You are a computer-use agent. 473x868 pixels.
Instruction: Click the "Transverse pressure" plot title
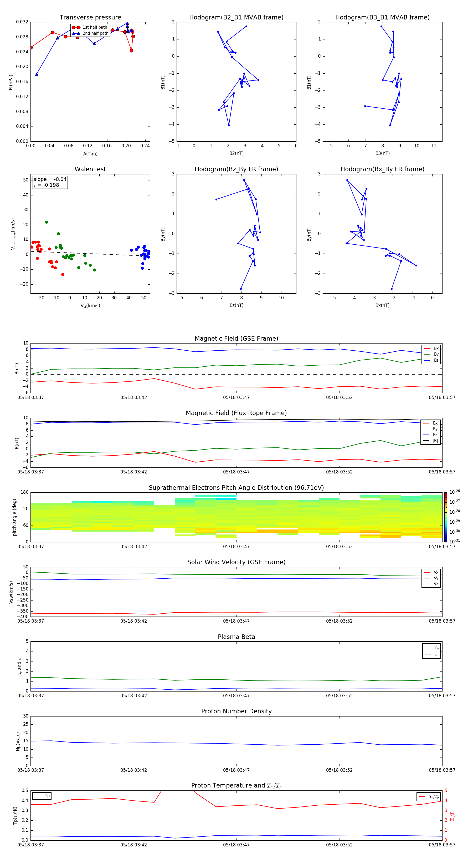click(90, 17)
